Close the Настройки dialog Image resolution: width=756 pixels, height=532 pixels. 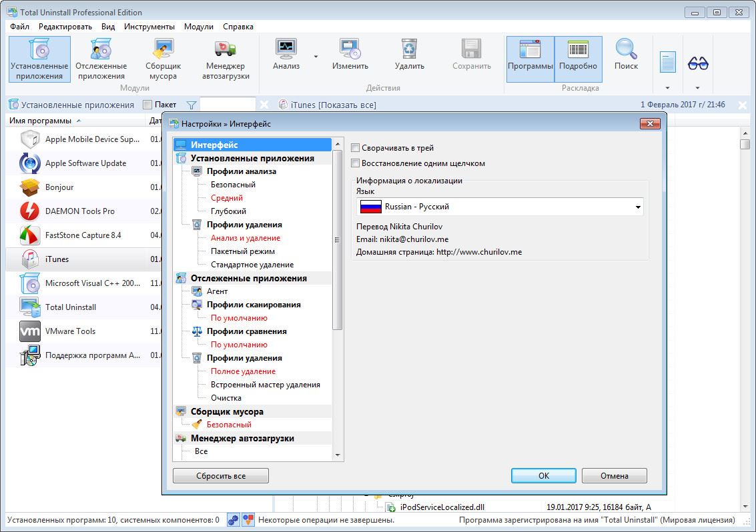click(x=650, y=124)
